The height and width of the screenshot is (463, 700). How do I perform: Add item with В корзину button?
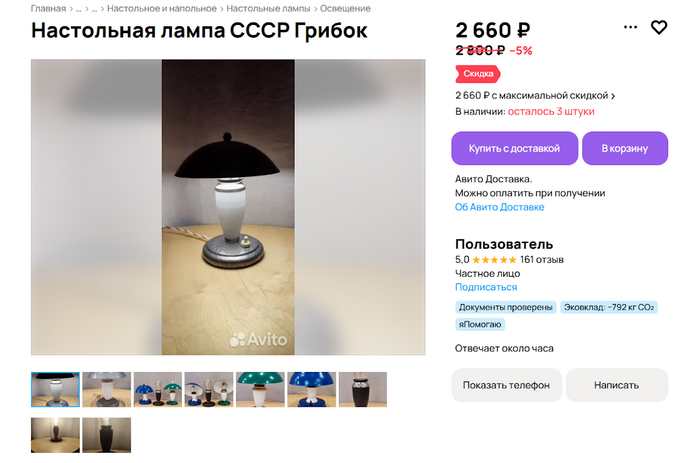tap(625, 148)
